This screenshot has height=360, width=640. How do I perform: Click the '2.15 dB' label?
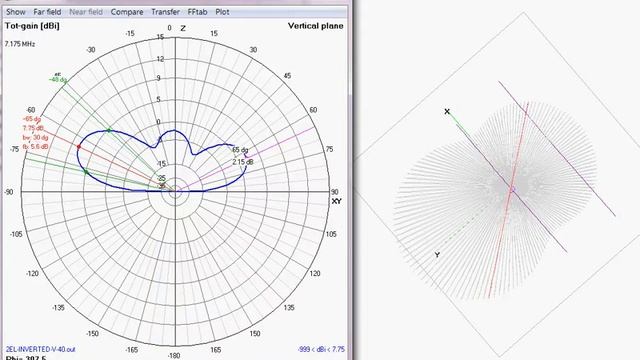coord(243,162)
